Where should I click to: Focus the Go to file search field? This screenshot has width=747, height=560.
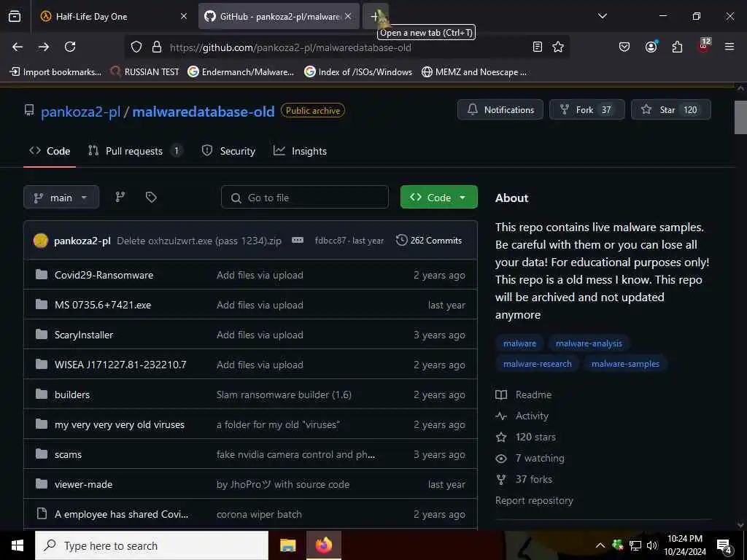tap(305, 197)
